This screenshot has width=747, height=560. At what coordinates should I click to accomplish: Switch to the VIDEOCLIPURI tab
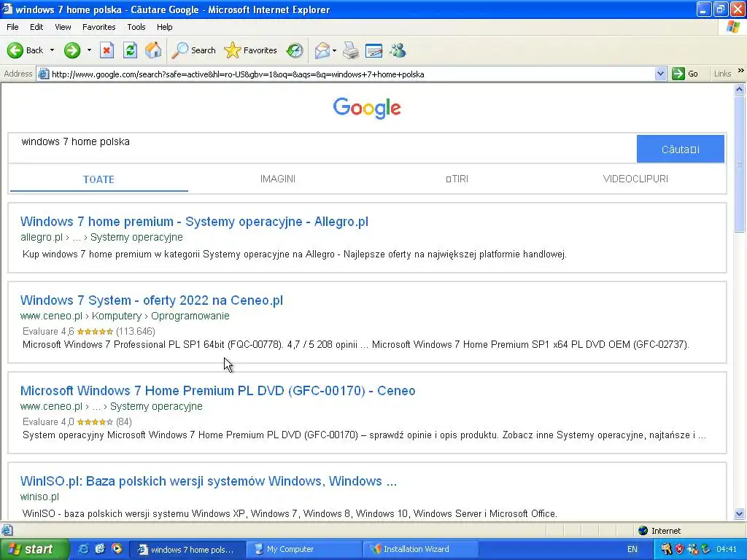coord(635,179)
